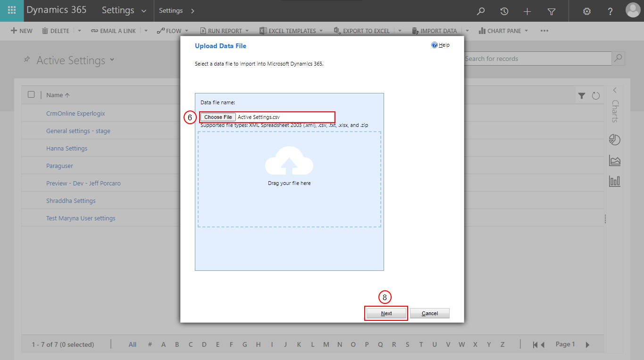The image size is (644, 360).
Task: Sort by the Name column header
Action: click(58, 95)
